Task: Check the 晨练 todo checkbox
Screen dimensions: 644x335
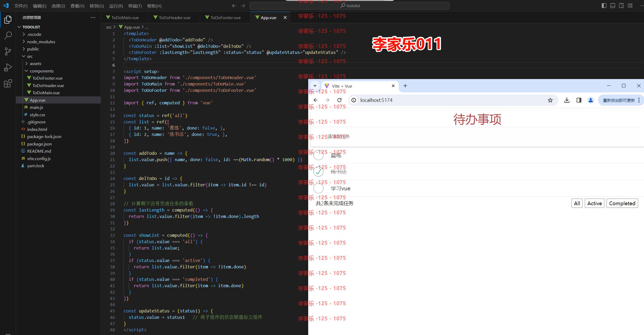Action: click(318, 155)
